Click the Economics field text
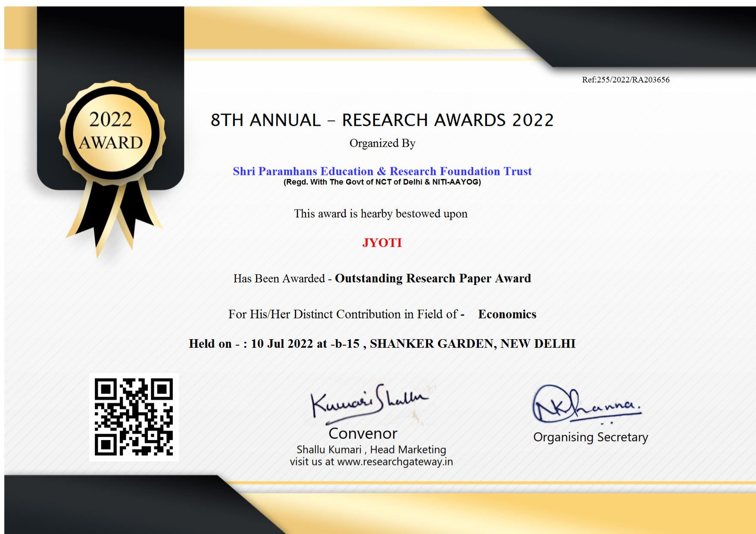Image resolution: width=756 pixels, height=534 pixels. pyautogui.click(x=507, y=314)
